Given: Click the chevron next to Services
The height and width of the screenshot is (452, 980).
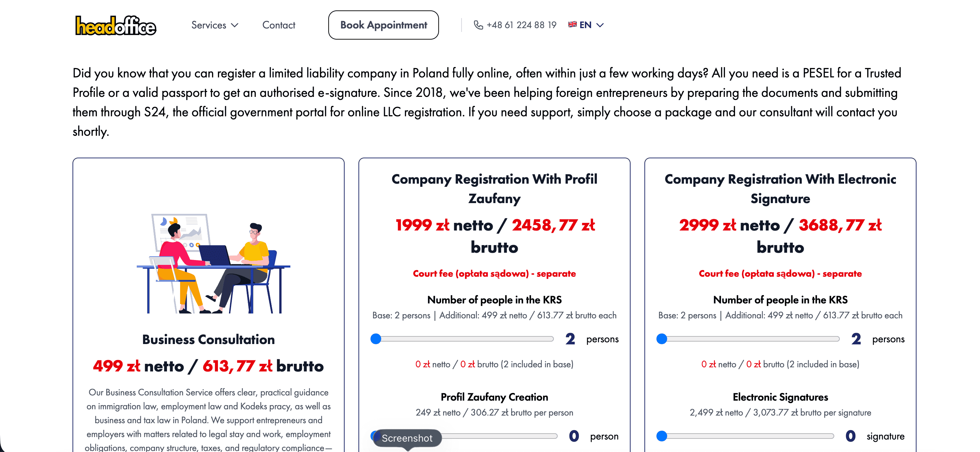Looking at the screenshot, I should pyautogui.click(x=235, y=25).
